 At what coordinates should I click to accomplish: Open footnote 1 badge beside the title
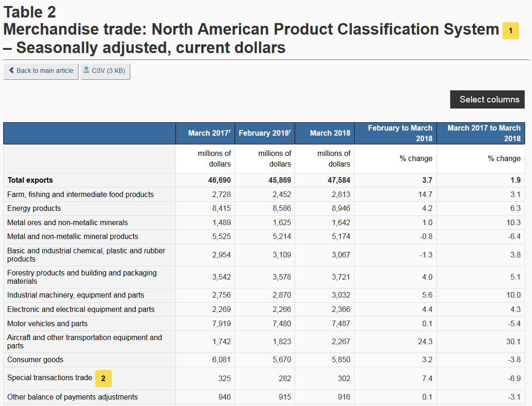click(510, 31)
